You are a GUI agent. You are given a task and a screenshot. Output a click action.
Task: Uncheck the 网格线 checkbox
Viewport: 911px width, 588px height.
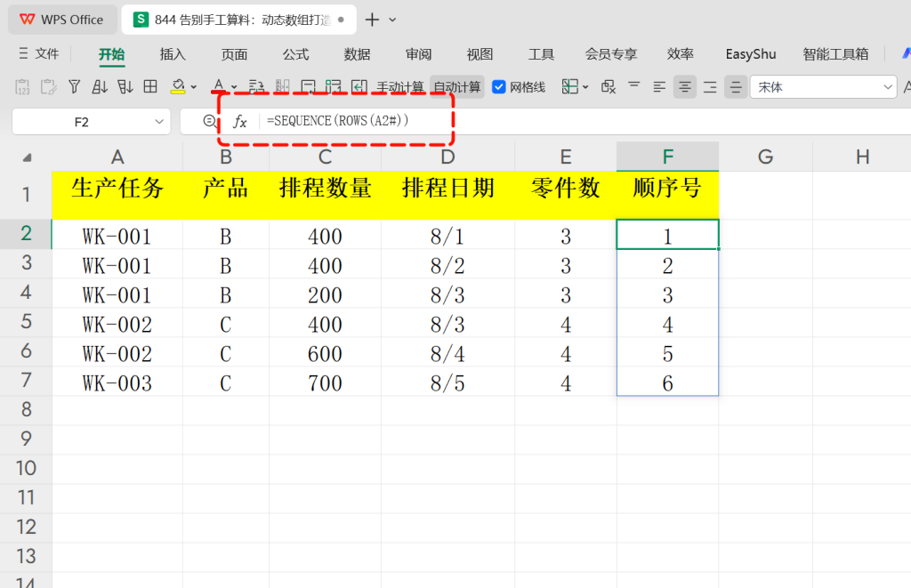498,87
